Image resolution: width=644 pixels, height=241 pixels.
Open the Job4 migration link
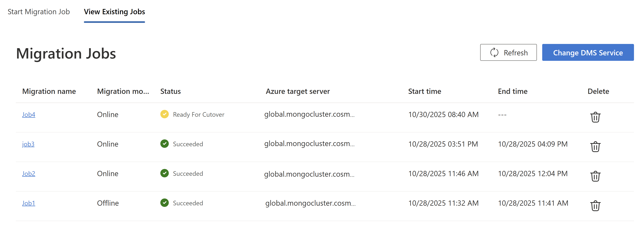pos(28,114)
